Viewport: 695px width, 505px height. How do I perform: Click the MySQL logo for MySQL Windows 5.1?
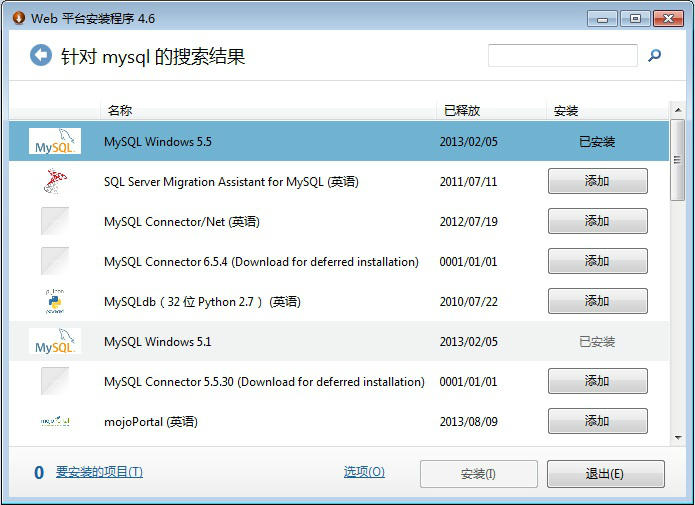[x=55, y=341]
